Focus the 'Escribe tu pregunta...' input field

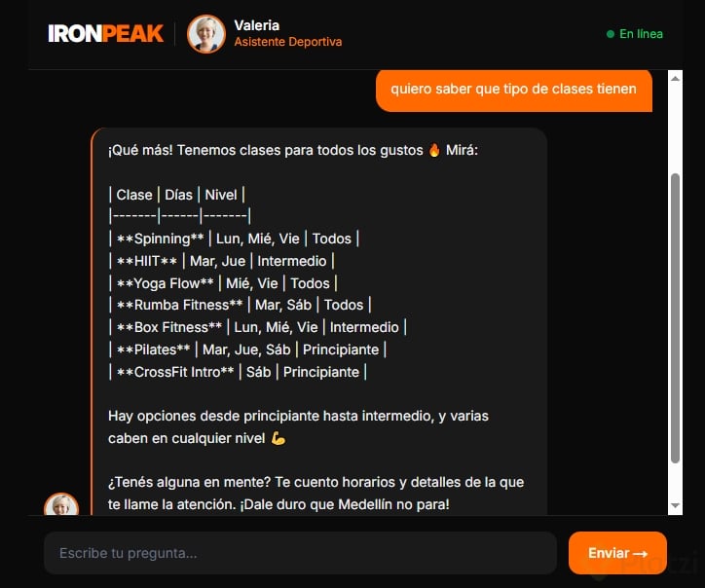300,553
